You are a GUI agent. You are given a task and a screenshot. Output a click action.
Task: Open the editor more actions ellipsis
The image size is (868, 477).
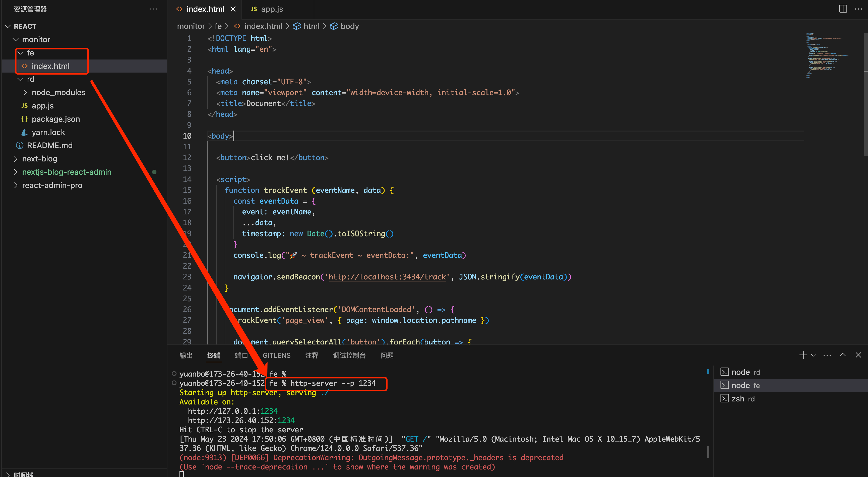tap(858, 9)
